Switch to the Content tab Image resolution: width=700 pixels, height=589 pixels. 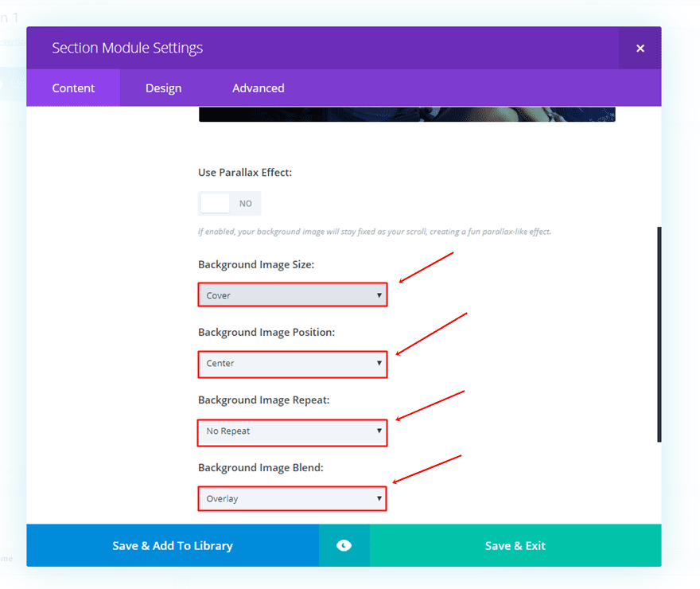click(73, 88)
